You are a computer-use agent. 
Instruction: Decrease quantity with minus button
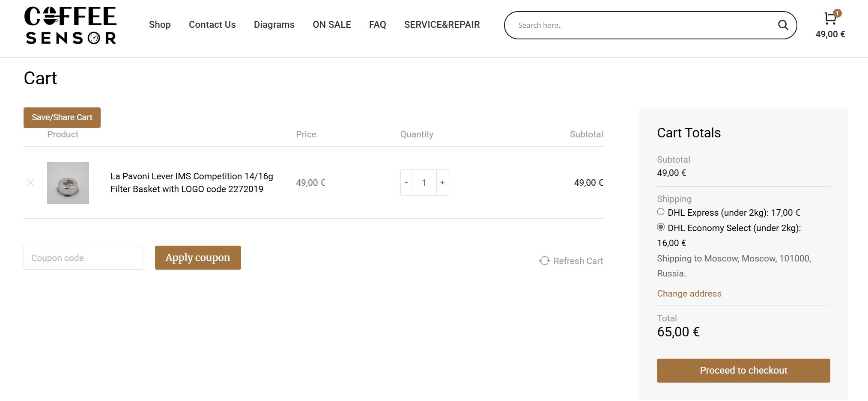coord(406,183)
